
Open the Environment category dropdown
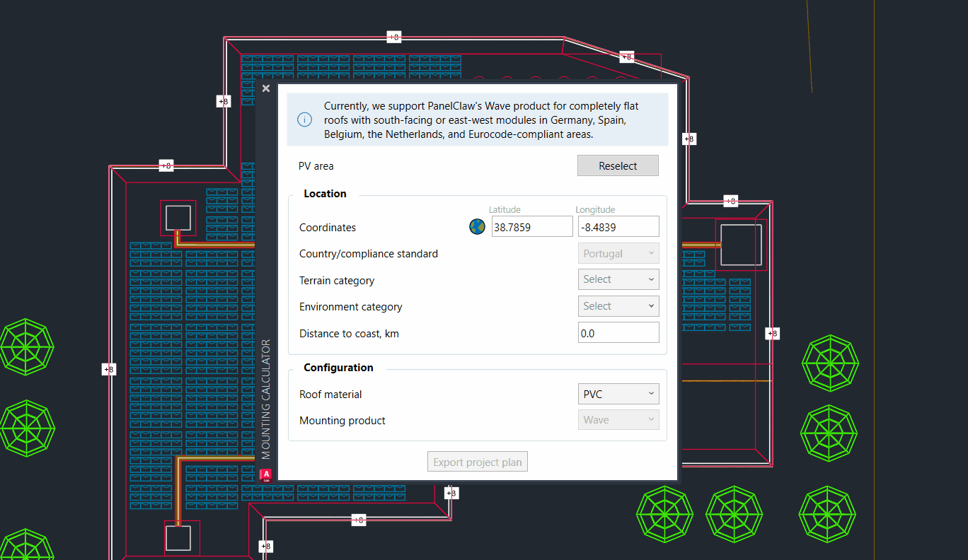point(618,306)
